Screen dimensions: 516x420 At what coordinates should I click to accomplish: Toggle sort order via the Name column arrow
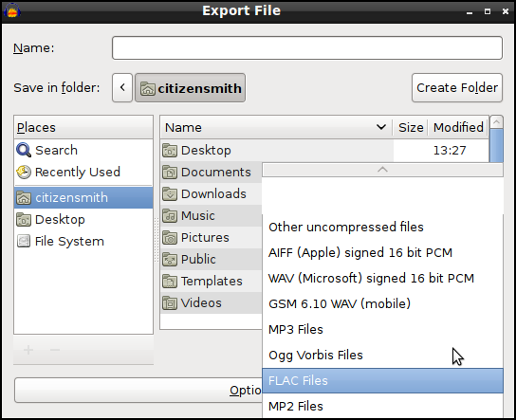(x=381, y=127)
